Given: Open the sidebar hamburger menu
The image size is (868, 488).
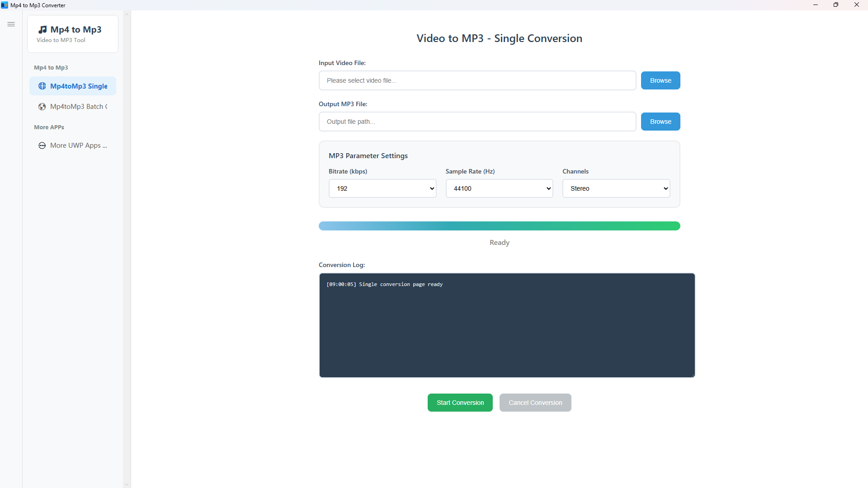Looking at the screenshot, I should (11, 24).
